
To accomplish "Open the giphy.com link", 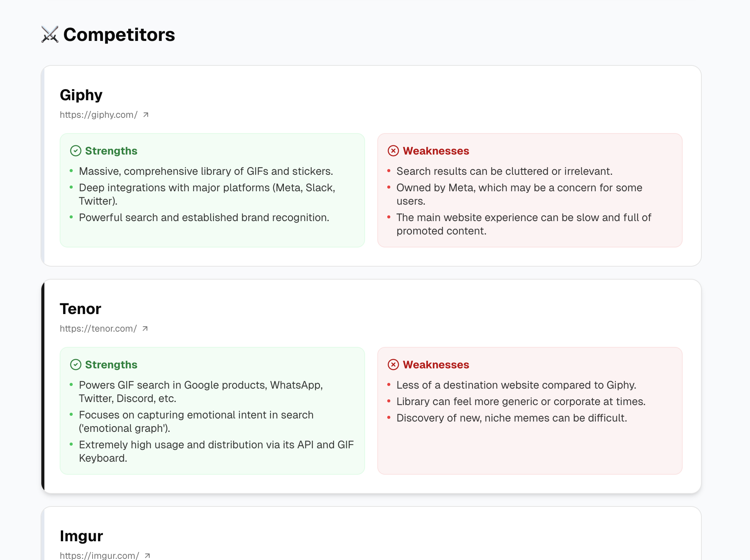I will pyautogui.click(x=98, y=114).
